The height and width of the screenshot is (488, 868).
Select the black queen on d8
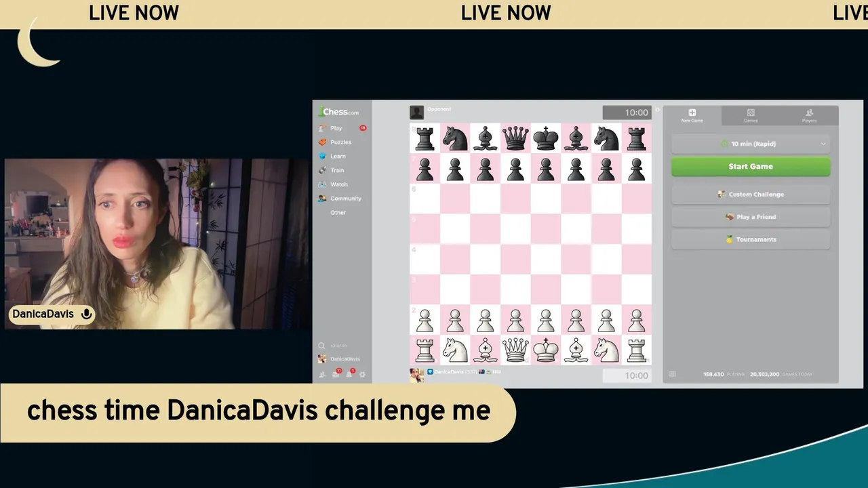pyautogui.click(x=515, y=138)
